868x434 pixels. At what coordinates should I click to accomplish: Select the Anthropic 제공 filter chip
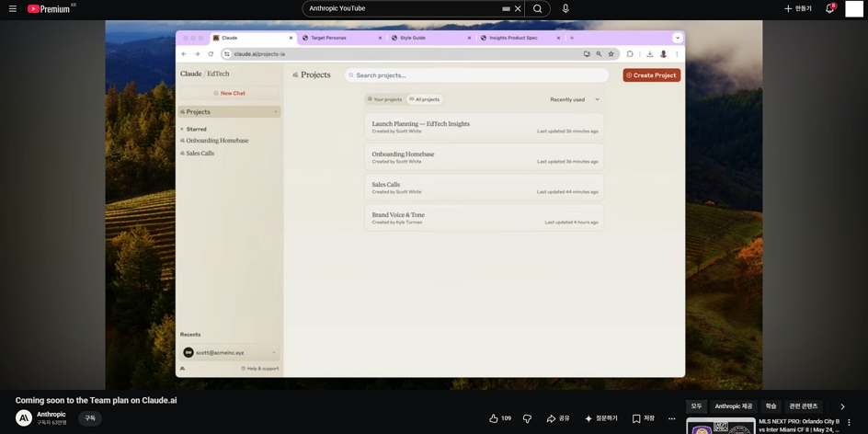click(x=736, y=406)
